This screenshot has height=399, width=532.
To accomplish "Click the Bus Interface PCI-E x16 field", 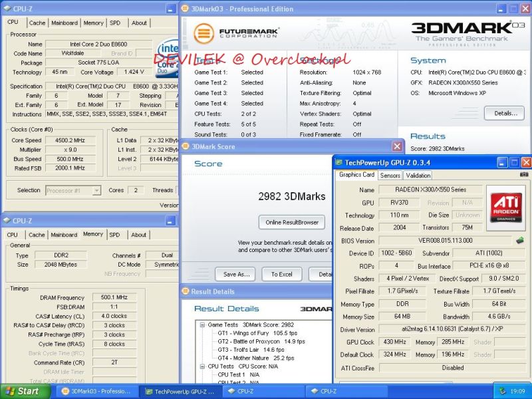I will coord(489,265).
